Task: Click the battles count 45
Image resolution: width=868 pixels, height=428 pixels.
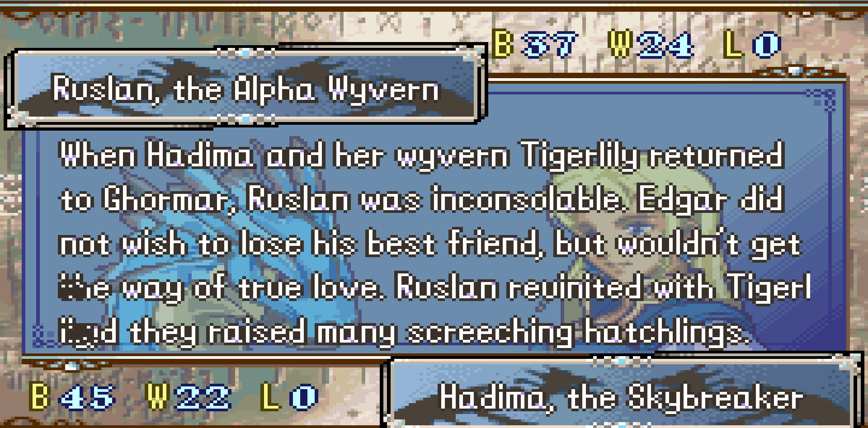Action: [x=86, y=397]
